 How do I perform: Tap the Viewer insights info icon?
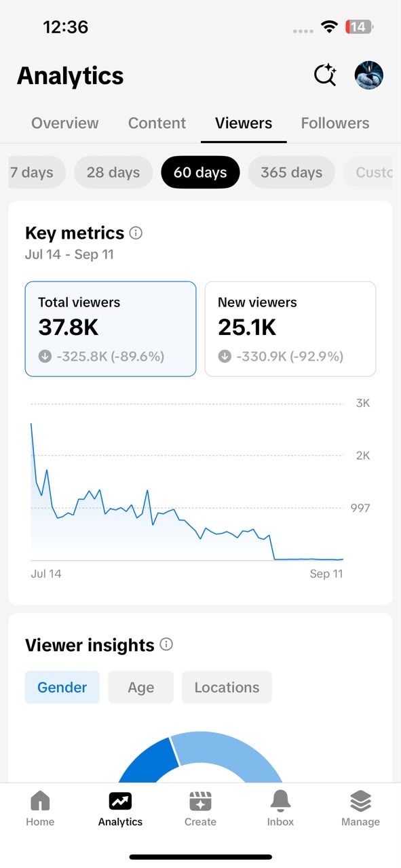pyautogui.click(x=166, y=644)
